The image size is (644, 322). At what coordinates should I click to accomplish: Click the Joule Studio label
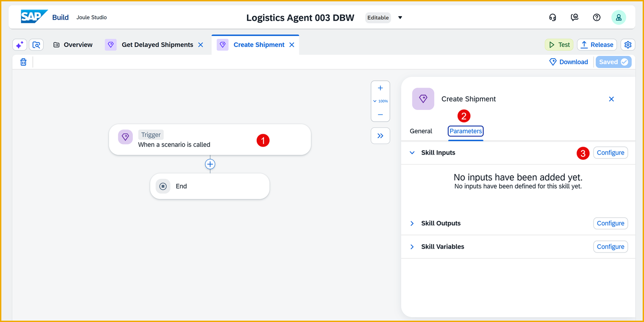[92, 17]
